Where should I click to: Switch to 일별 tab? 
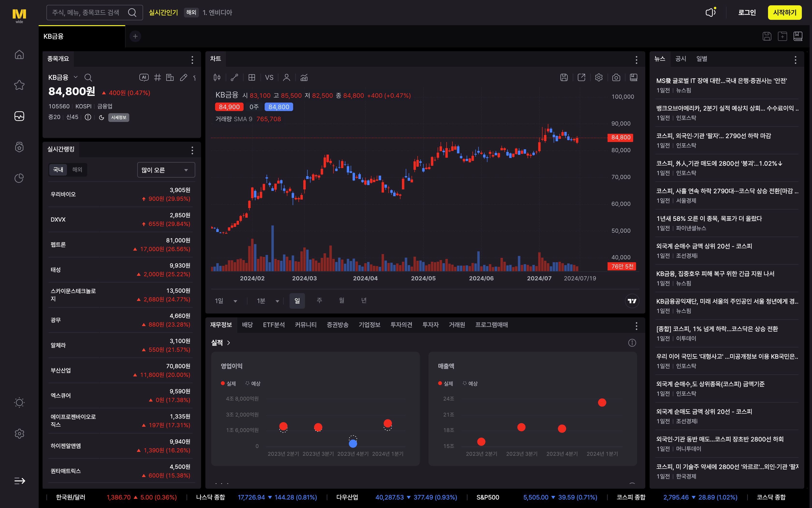click(x=702, y=59)
